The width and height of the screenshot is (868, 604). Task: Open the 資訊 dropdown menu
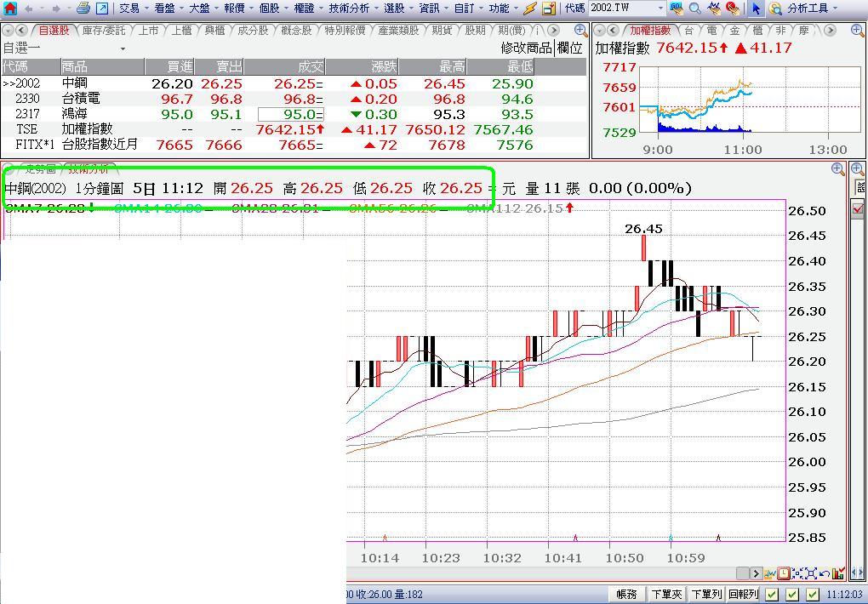coord(433,9)
